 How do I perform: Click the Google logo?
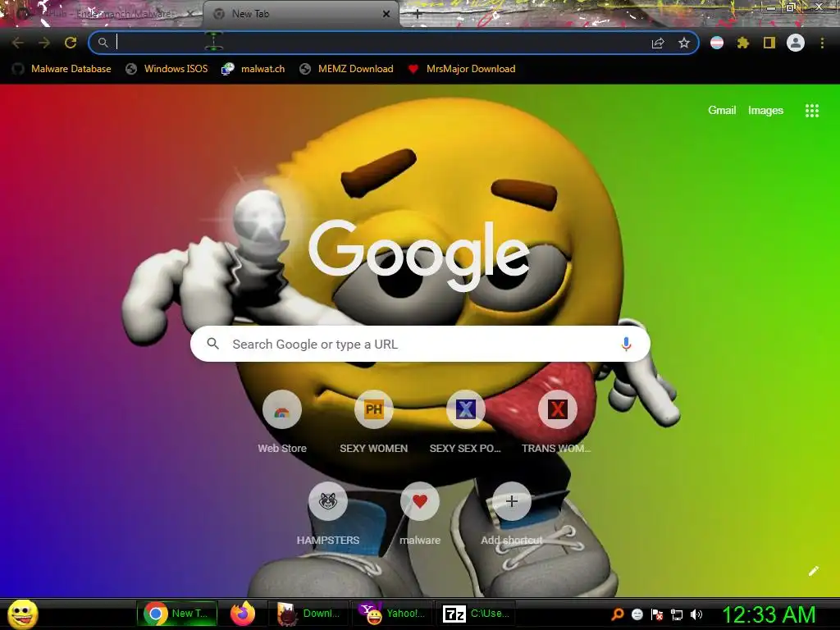[418, 255]
